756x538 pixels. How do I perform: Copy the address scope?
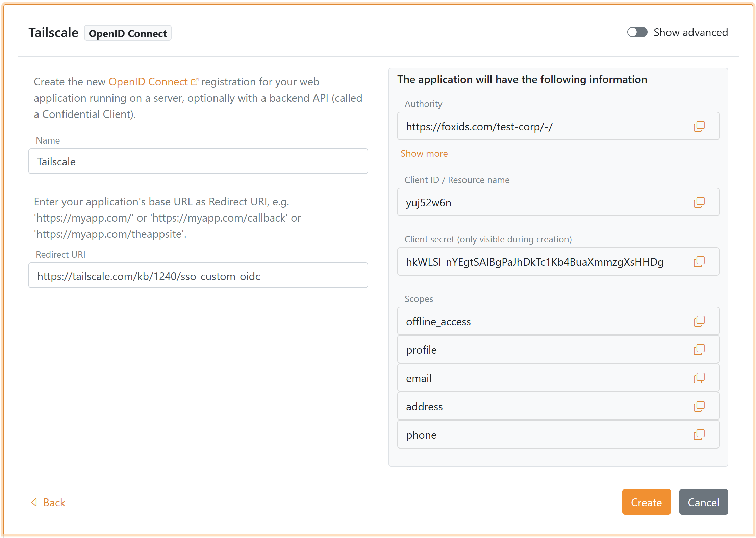click(x=699, y=406)
